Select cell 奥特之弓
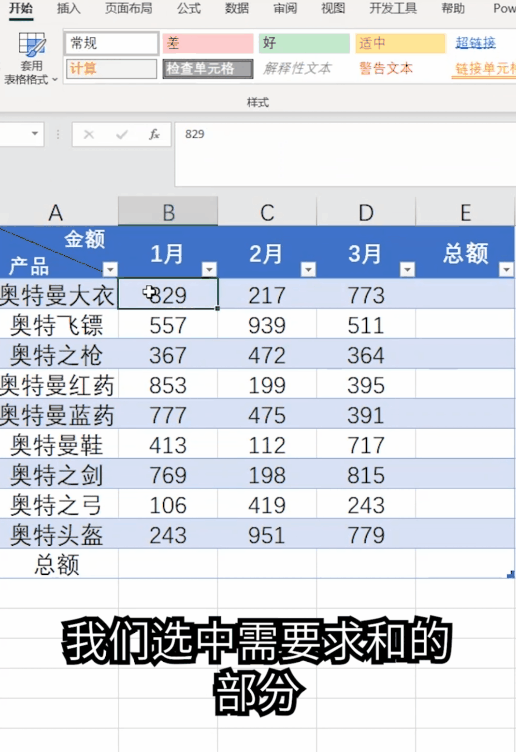516x752 pixels. point(58,505)
